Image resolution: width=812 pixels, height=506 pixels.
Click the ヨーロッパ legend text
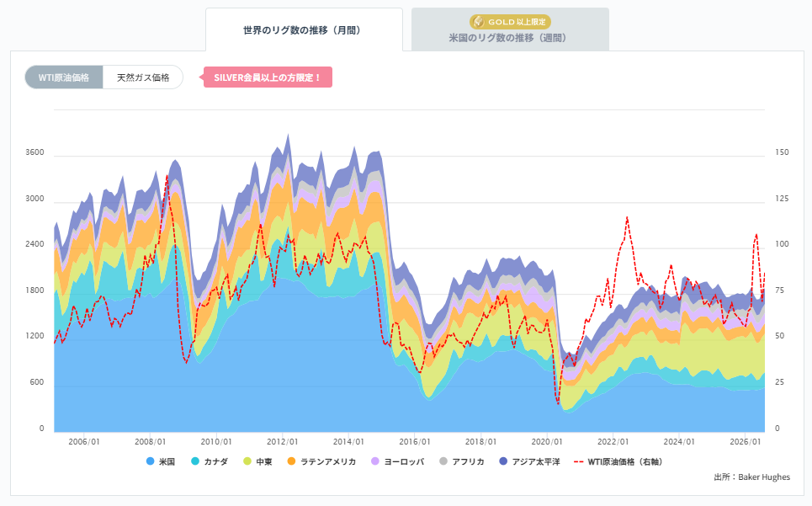(404, 461)
